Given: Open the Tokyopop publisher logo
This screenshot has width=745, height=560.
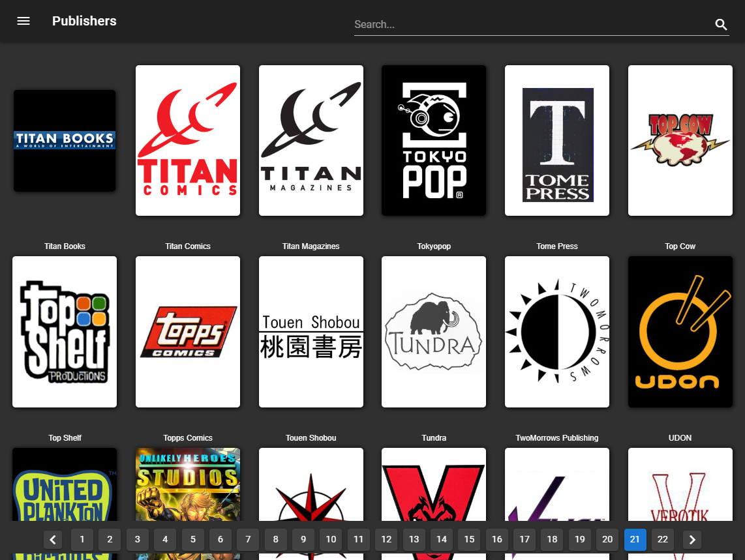Looking at the screenshot, I should tap(434, 141).
